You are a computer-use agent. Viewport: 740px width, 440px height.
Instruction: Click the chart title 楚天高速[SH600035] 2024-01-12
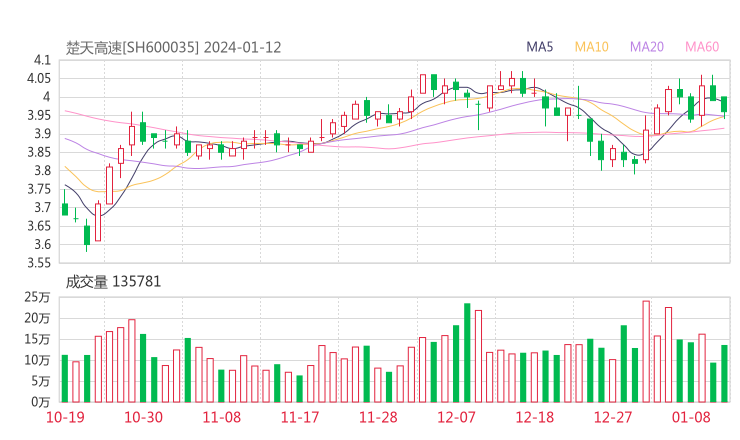pos(174,48)
